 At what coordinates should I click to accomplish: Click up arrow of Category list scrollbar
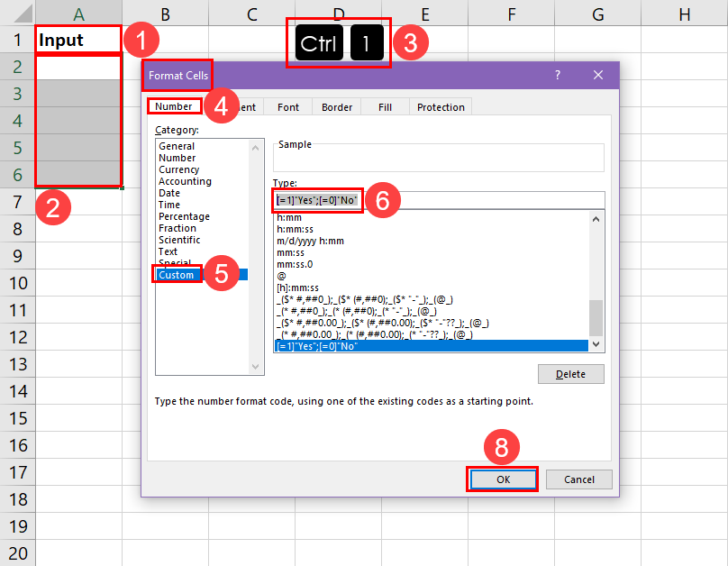tap(255, 148)
